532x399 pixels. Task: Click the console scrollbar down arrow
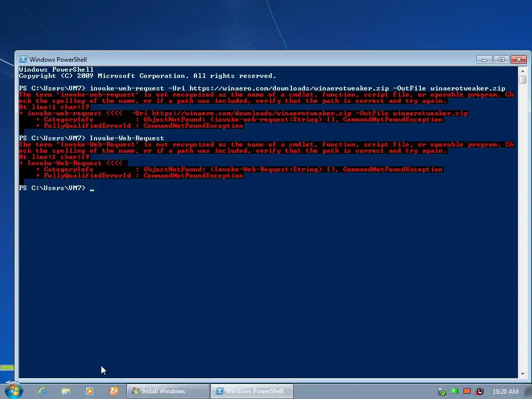click(x=523, y=374)
